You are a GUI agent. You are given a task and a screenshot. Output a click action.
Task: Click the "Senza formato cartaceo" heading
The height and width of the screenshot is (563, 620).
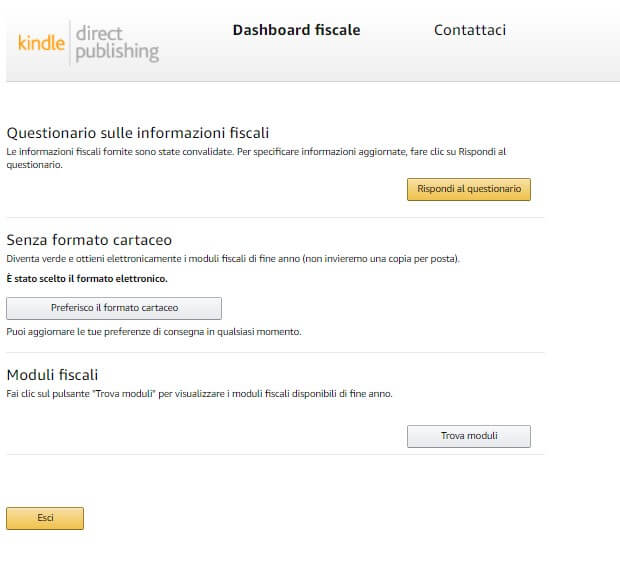[89, 240]
